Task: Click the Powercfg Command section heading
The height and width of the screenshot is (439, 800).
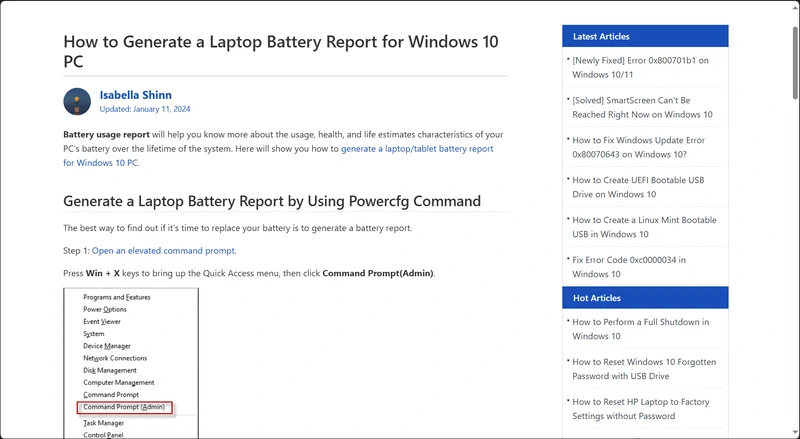Action: 272,201
